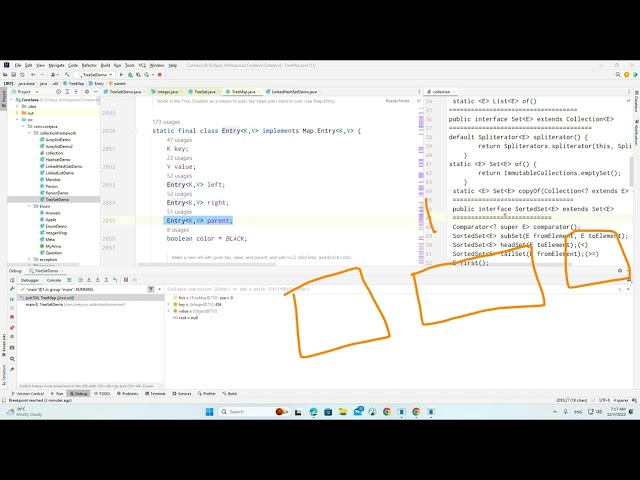This screenshot has width=640, height=480.
Task: Click red Stop icon in debug sidebar
Action: (x=12, y=317)
